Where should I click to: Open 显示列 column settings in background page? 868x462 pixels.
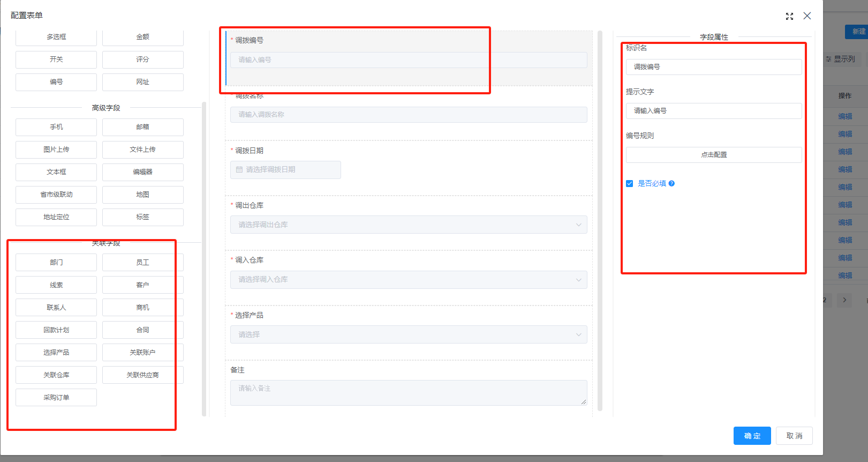tap(841, 59)
